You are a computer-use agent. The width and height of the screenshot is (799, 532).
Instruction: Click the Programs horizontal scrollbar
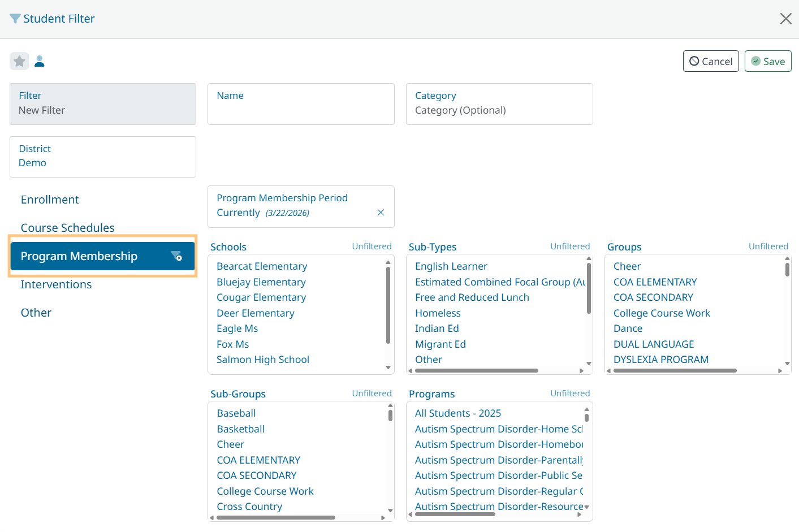click(x=455, y=514)
